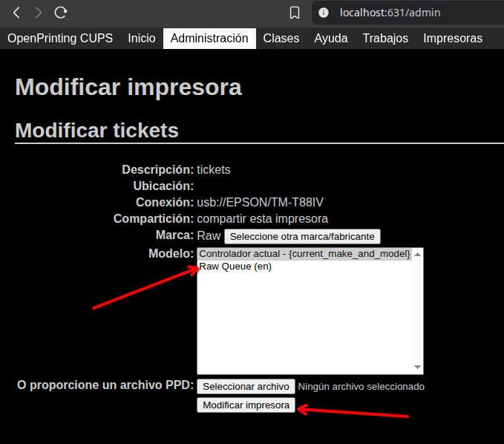Viewport: 504px width, 444px height.
Task: Select Controlador actual in the model list
Action: click(x=304, y=254)
